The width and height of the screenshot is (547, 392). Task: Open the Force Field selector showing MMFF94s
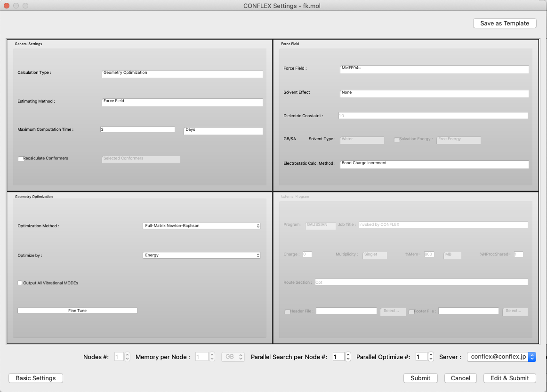[x=434, y=69]
